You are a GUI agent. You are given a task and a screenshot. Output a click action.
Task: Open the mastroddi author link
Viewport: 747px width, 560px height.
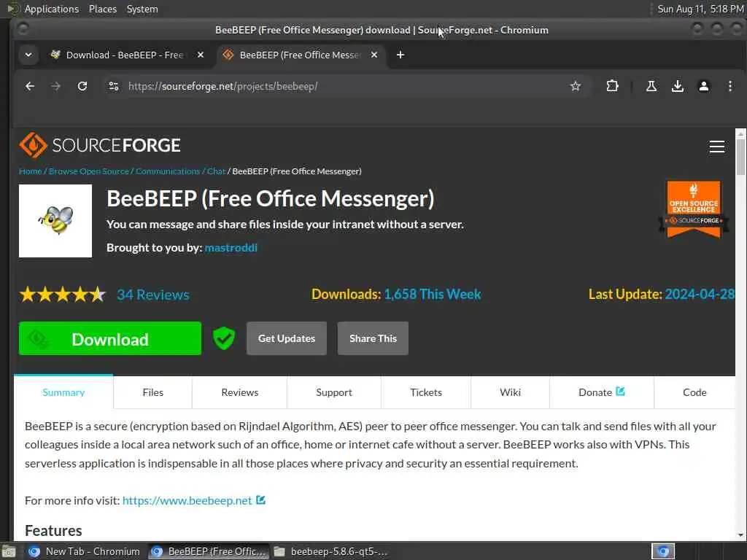231,247
